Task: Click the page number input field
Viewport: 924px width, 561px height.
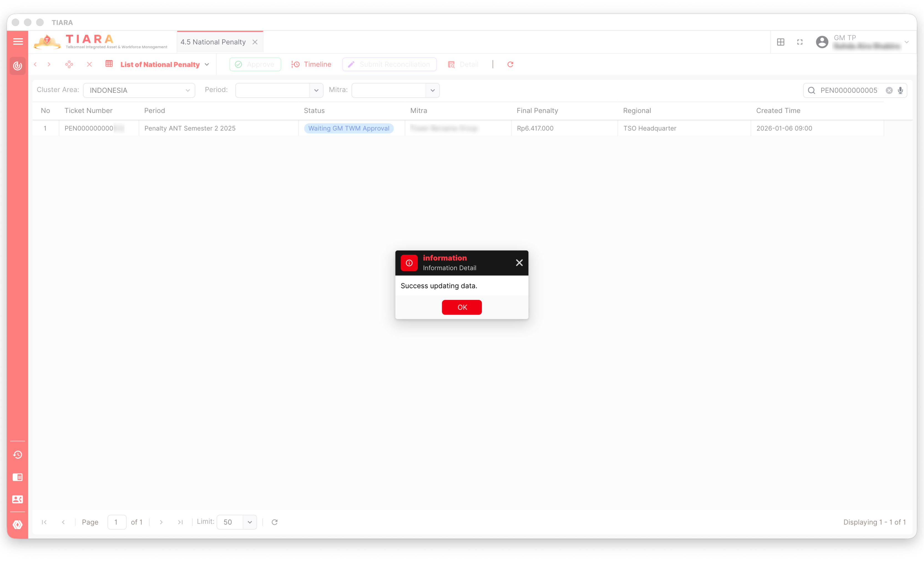Action: coord(117,522)
